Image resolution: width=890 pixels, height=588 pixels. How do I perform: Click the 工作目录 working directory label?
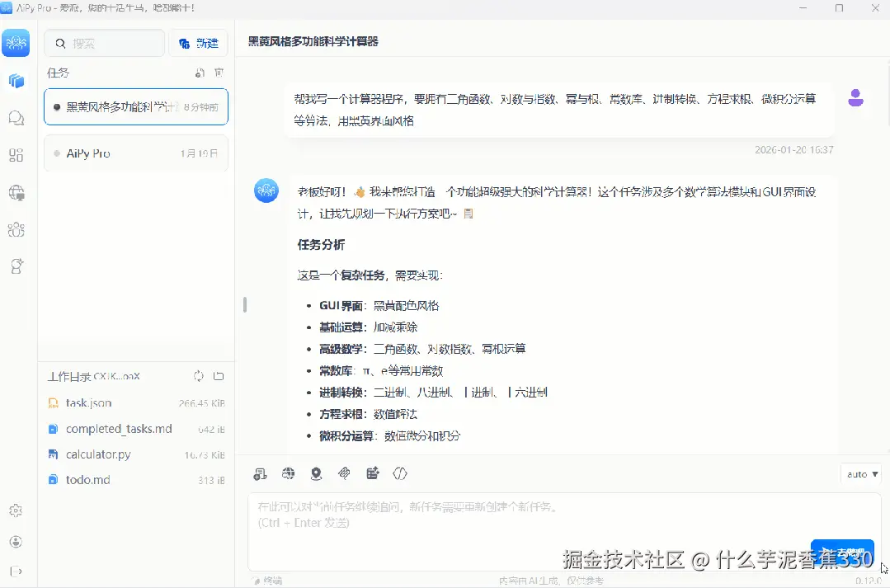(x=94, y=376)
